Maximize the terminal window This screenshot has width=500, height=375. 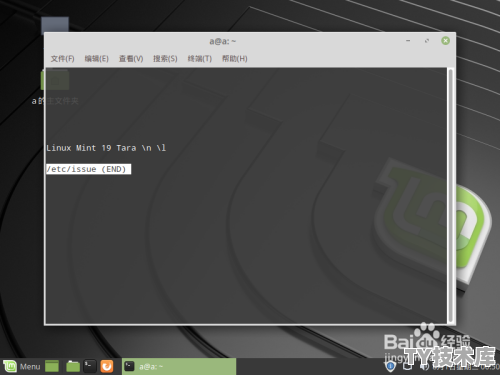[427, 41]
